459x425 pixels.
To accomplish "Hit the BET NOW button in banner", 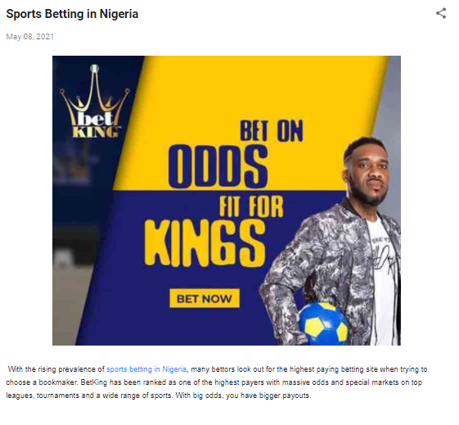I will click(x=204, y=298).
